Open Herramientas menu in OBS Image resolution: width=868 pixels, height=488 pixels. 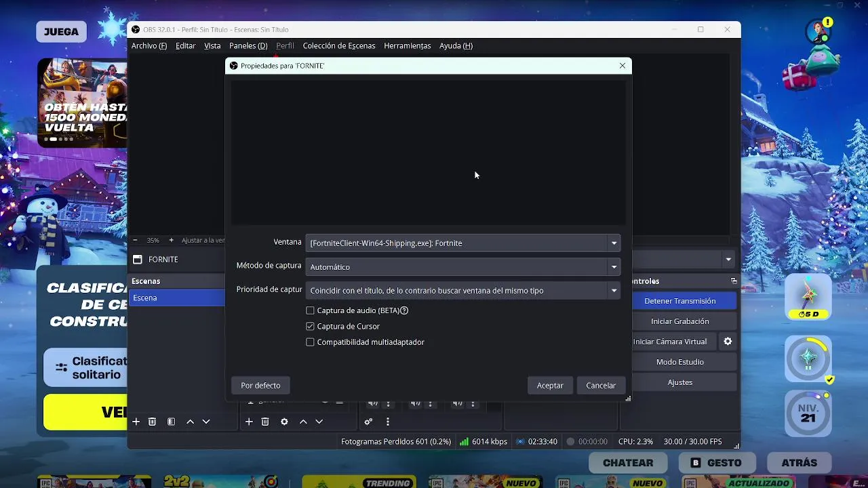[x=407, y=45]
